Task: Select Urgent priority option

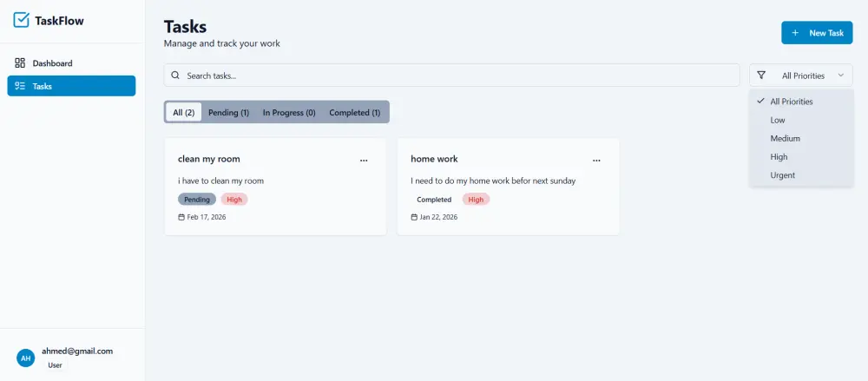Action: point(782,175)
